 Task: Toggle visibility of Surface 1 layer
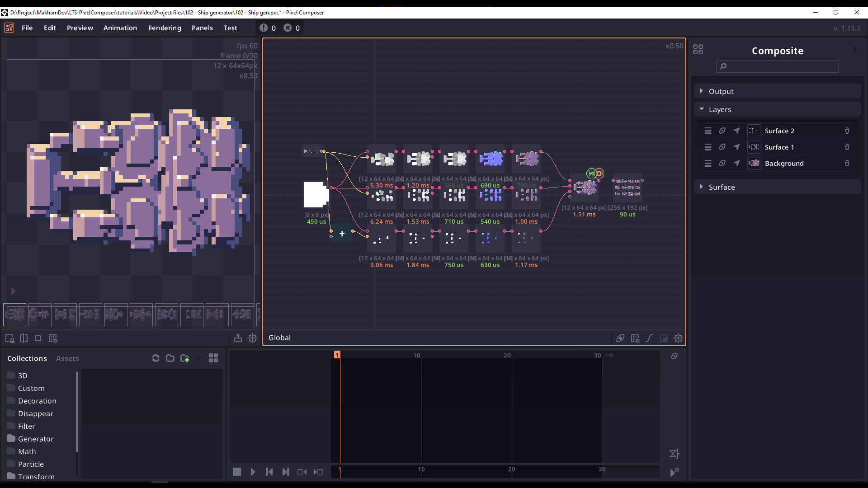pyautogui.click(x=722, y=146)
